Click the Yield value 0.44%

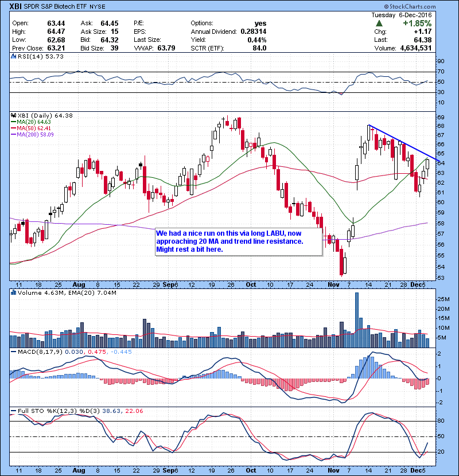coord(257,40)
